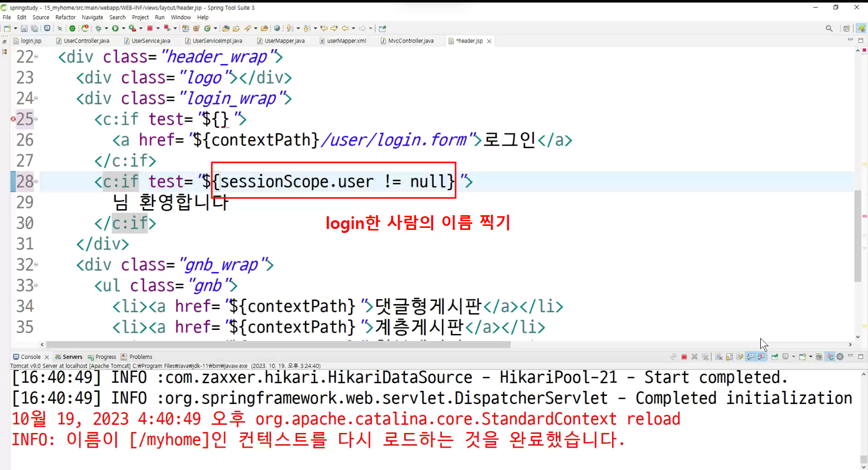
Task: Click the Open Perspective icon
Action: [846, 28]
